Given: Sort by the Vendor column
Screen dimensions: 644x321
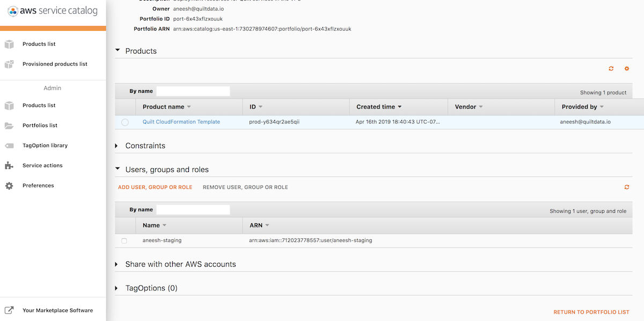Looking at the screenshot, I should pyautogui.click(x=469, y=107).
